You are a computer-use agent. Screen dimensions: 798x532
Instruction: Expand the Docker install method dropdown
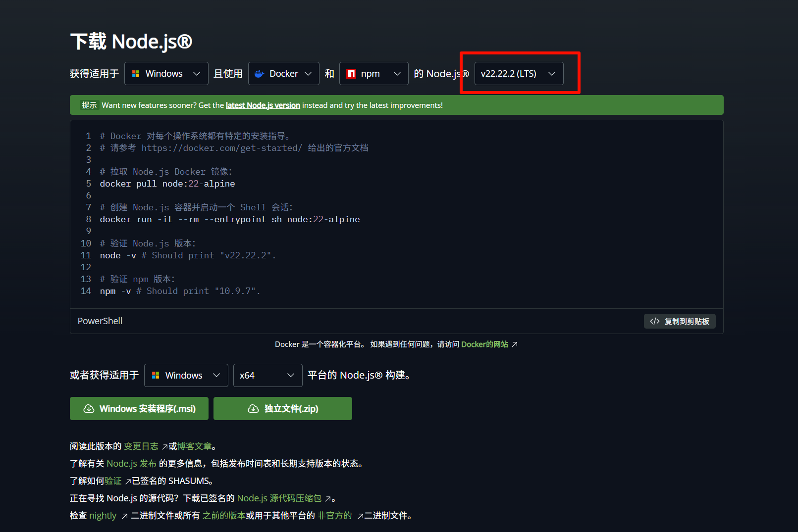(283, 74)
